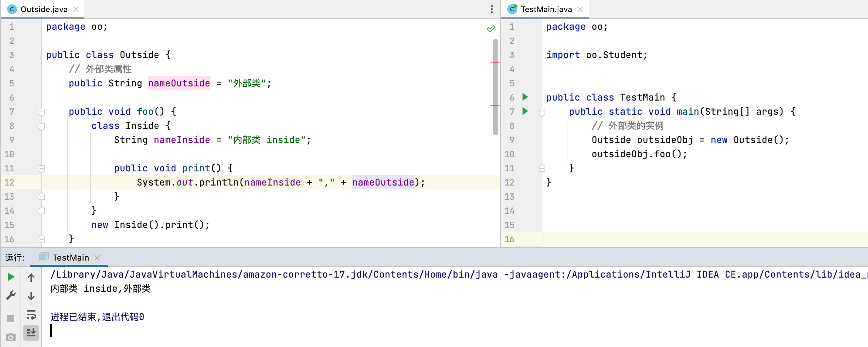
Task: Click the "内部类 inside,外部类" console output line
Action: (x=101, y=289)
